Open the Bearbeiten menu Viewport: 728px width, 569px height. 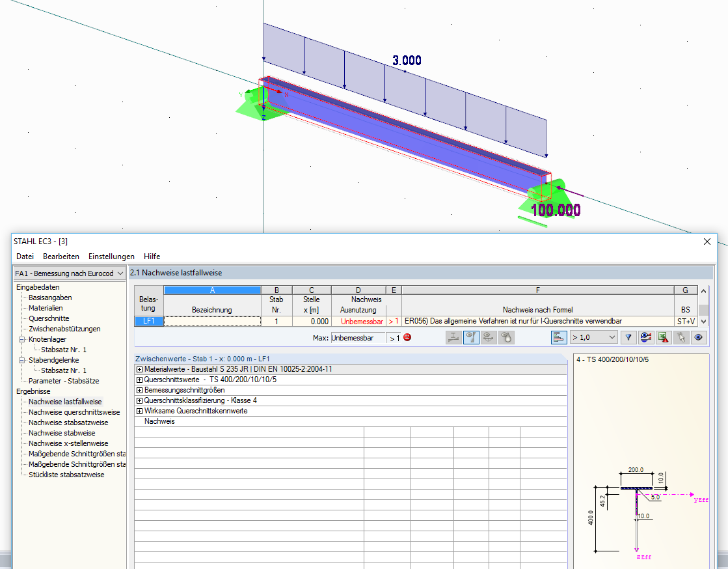(61, 257)
